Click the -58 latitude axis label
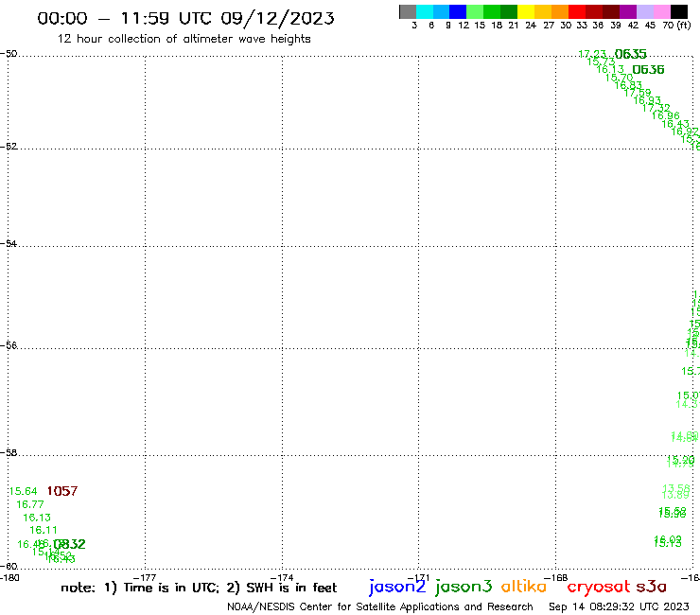Screen dimensions: 700x615 coord(9,452)
